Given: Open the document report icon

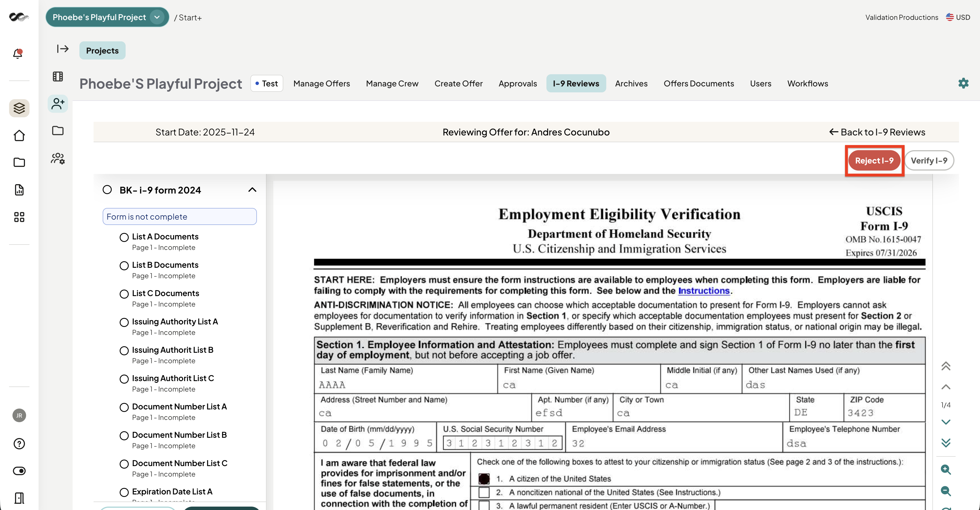Looking at the screenshot, I should coord(19,190).
